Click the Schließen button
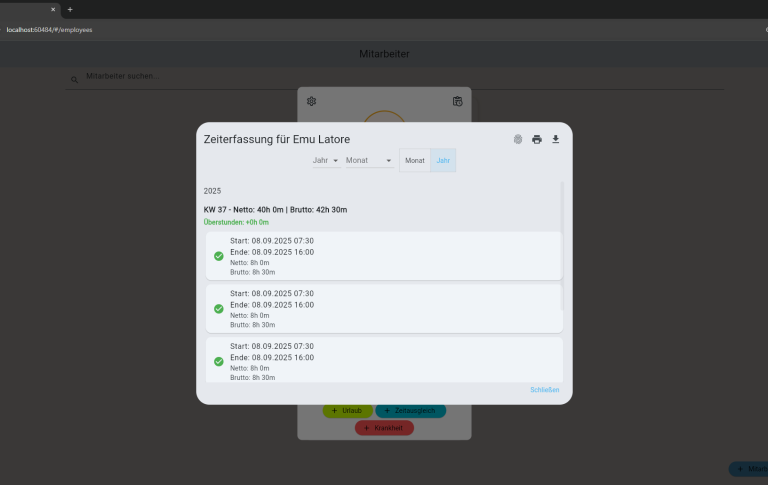 pyautogui.click(x=545, y=390)
